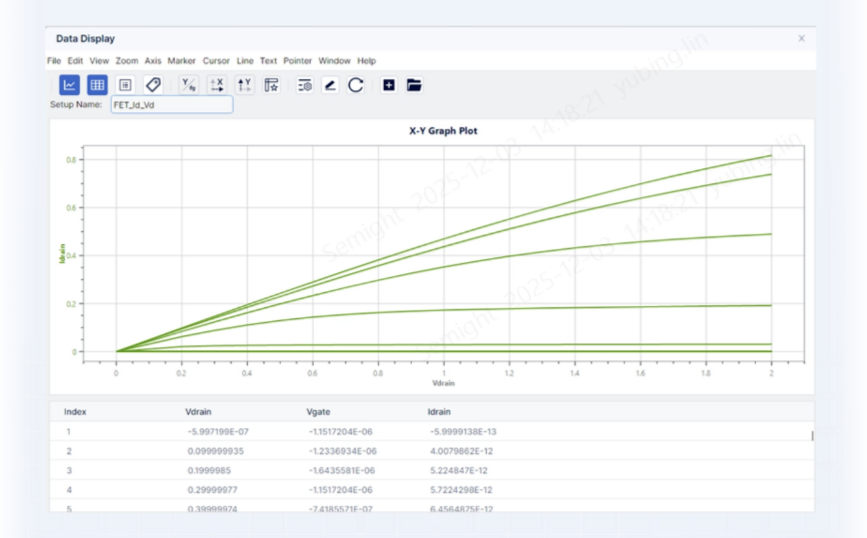Select cell 5.224847E-12
The height and width of the screenshot is (538, 867).
458,471
